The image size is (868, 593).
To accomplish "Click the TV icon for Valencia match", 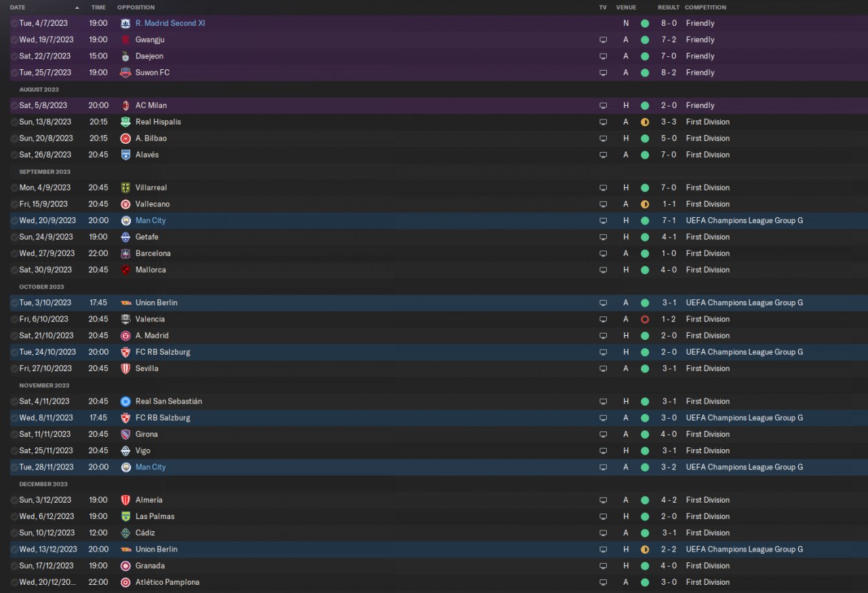I will tap(603, 319).
